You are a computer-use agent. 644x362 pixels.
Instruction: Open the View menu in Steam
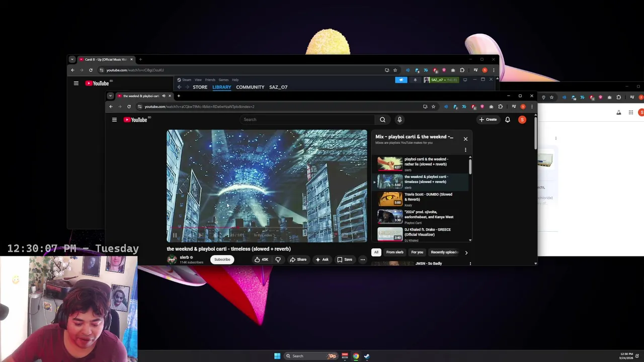coord(198,80)
